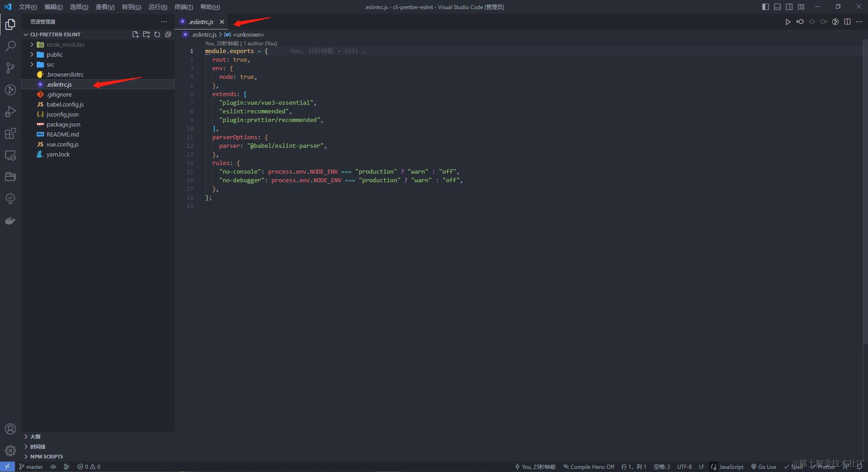Image resolution: width=868 pixels, height=472 pixels.
Task: Synchronize changes using the cloud icon
Action: 53,467
